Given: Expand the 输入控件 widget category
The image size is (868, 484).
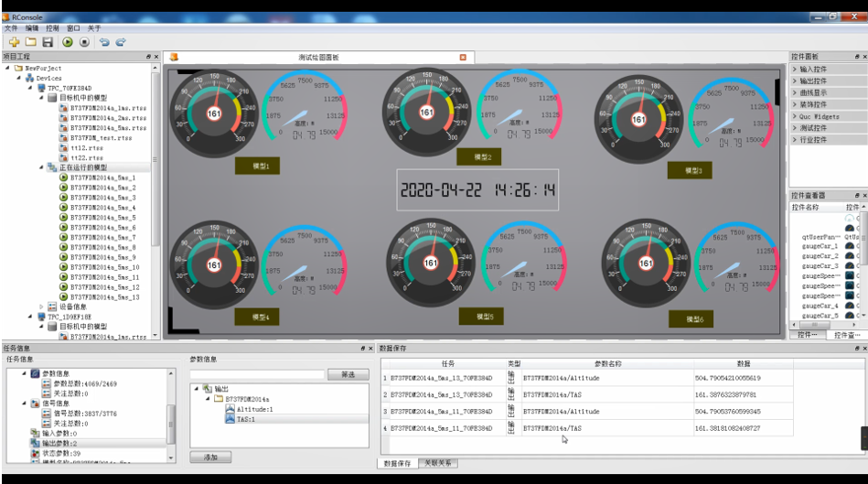Looking at the screenshot, I should (812, 69).
